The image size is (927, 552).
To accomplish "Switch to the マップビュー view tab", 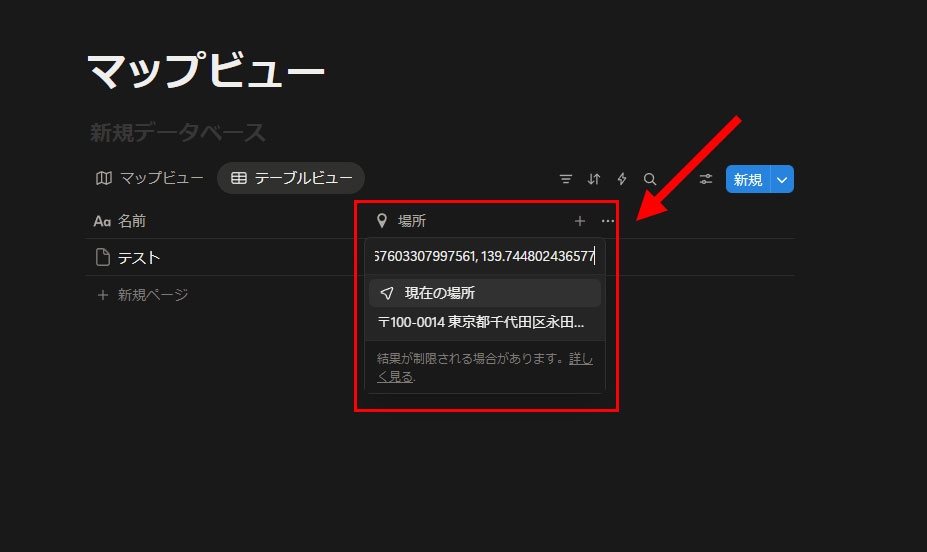I will (x=150, y=178).
